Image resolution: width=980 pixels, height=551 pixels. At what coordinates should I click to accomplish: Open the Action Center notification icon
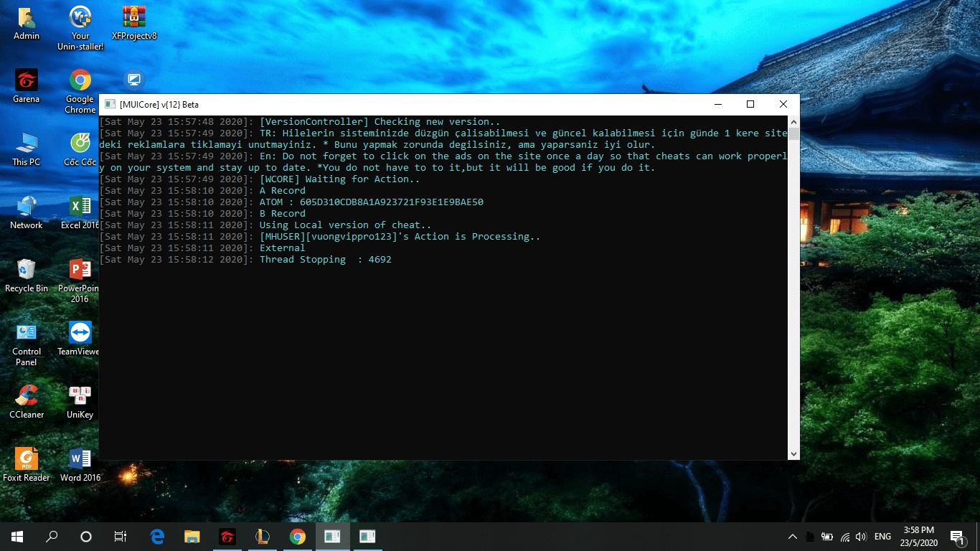click(958, 537)
